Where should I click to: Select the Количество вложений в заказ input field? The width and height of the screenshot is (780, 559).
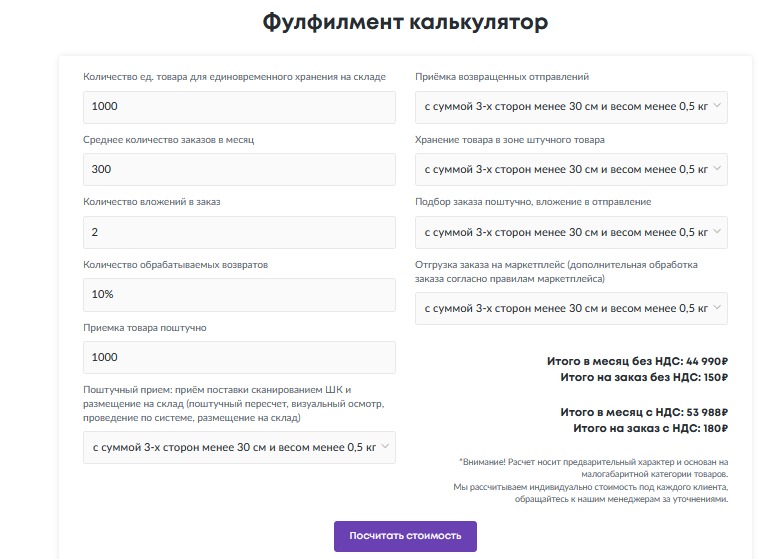pyautogui.click(x=239, y=232)
